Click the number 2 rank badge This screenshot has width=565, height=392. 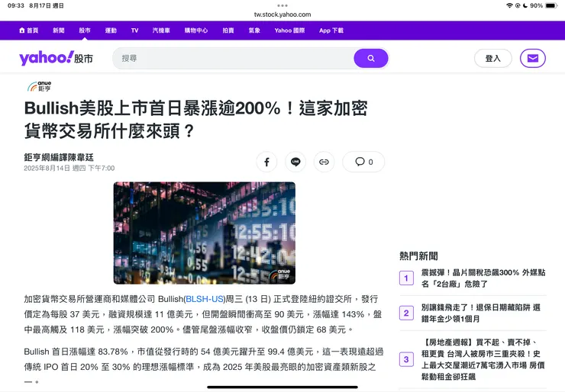(x=406, y=313)
